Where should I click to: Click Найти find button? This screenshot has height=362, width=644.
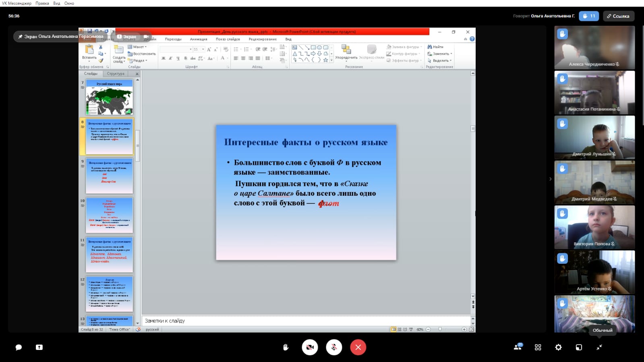[x=435, y=47]
